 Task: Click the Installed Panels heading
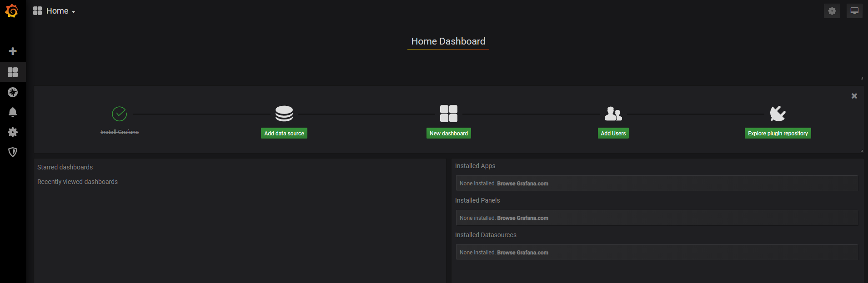pos(477,200)
